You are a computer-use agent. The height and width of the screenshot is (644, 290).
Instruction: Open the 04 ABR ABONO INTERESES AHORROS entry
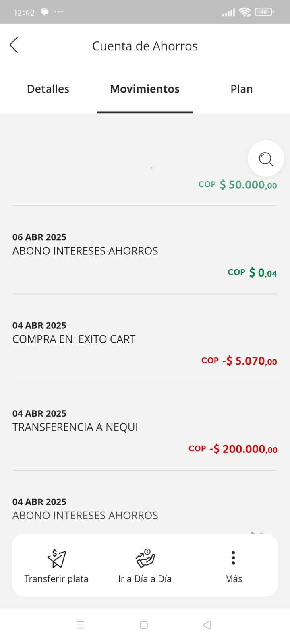click(x=85, y=515)
